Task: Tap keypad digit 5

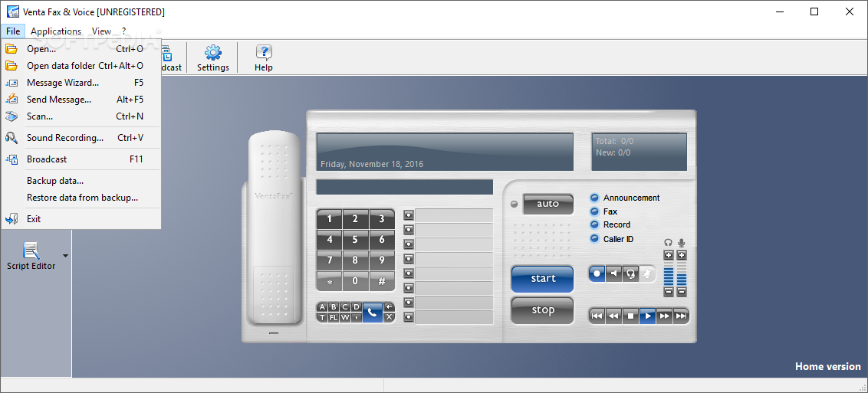Action: coord(355,239)
